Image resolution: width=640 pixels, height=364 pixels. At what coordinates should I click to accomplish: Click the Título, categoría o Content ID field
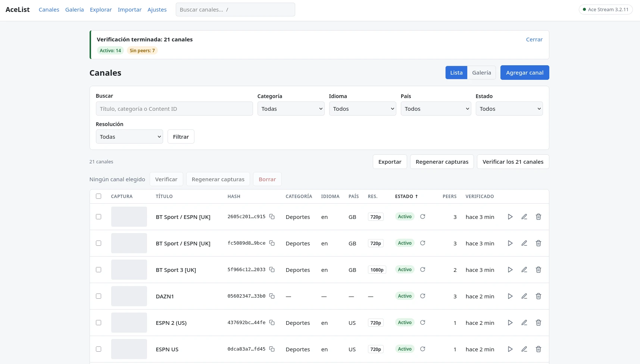174,109
